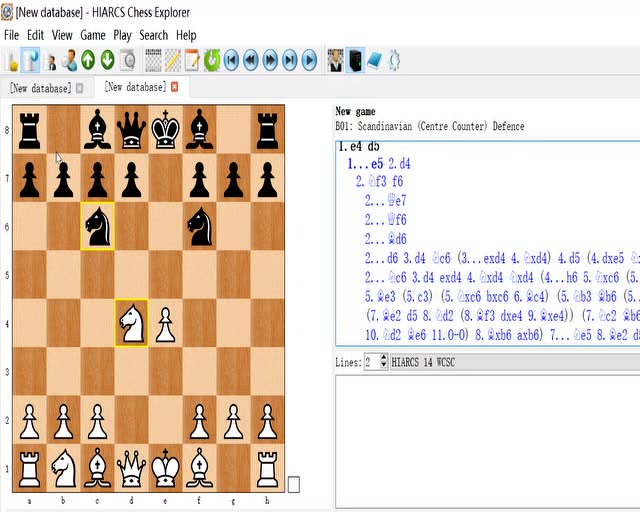The height and width of the screenshot is (512, 640).
Task: Open the Edit menu
Action: pyautogui.click(x=35, y=36)
